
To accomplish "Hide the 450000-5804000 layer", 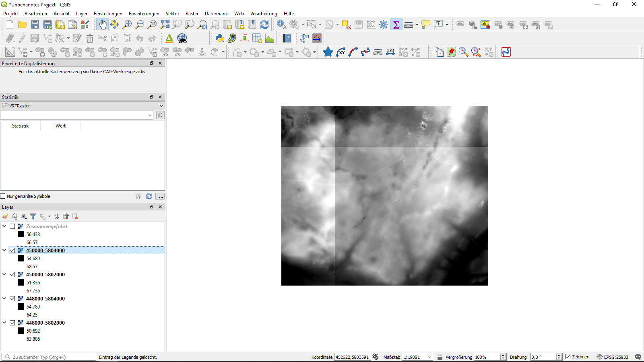I will [12, 251].
